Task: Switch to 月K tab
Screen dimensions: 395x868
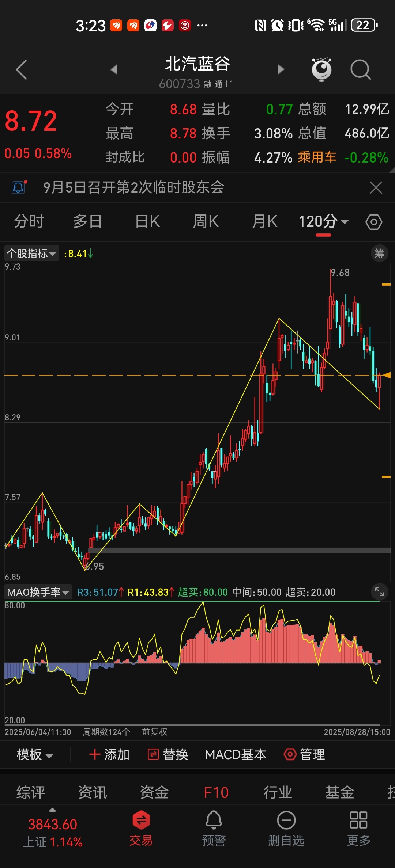Action: 264,221
